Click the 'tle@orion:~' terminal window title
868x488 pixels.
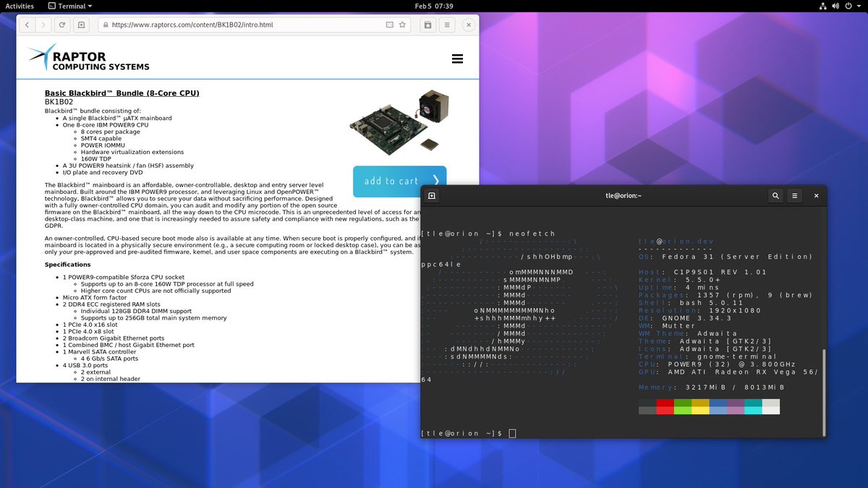pyautogui.click(x=624, y=195)
